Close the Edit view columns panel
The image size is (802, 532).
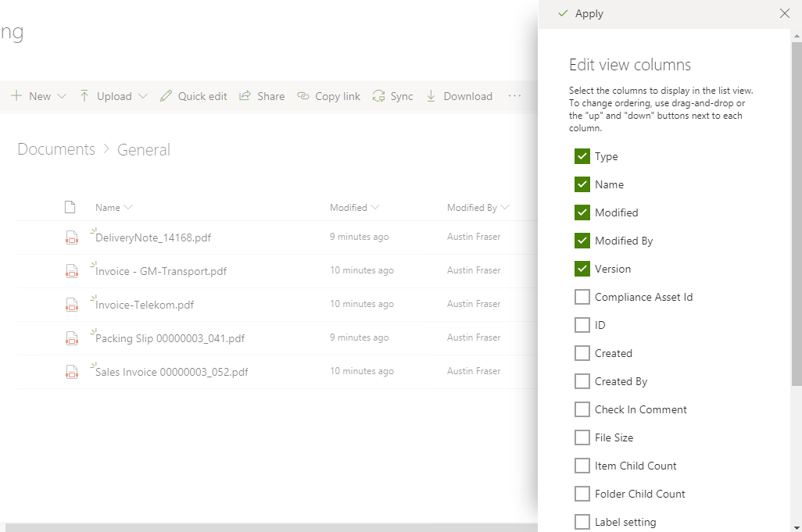point(785,13)
